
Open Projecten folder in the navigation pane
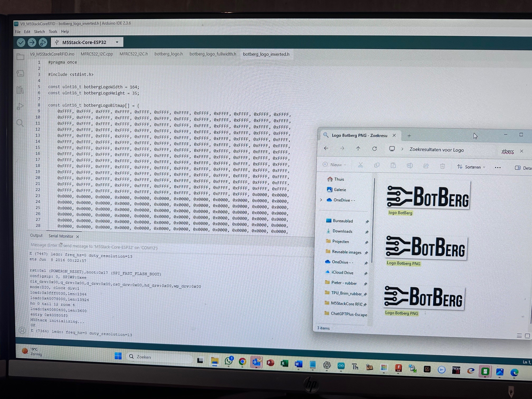(337, 241)
